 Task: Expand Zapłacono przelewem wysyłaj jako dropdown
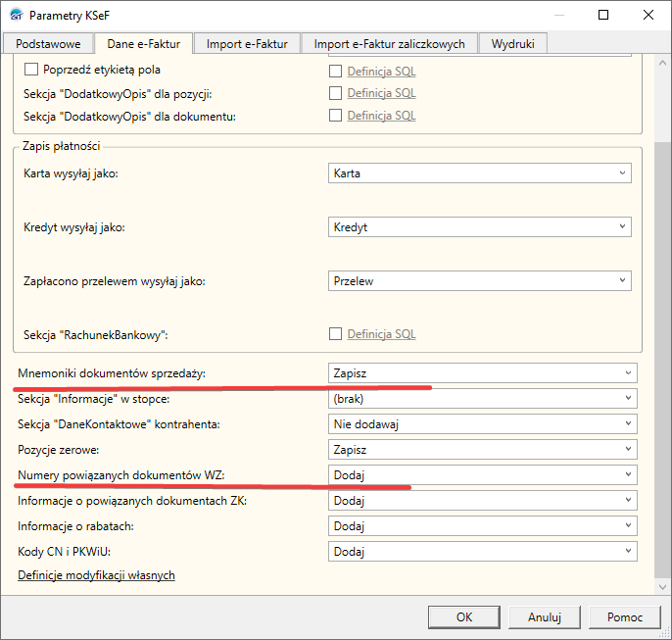pyautogui.click(x=480, y=280)
